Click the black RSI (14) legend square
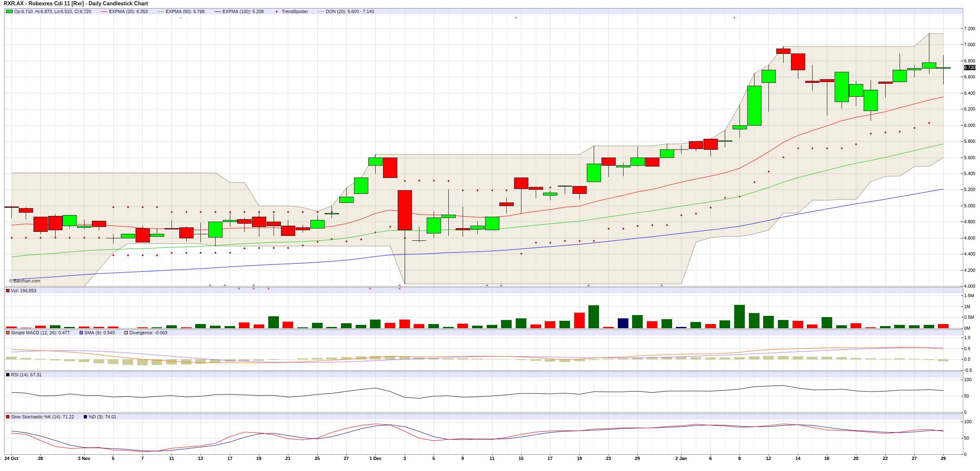Screen dimensions: 980x471 8,375
